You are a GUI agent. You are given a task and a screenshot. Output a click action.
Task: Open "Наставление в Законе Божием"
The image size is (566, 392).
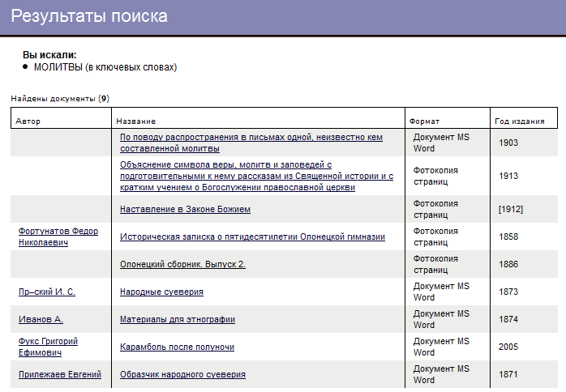tap(185, 209)
